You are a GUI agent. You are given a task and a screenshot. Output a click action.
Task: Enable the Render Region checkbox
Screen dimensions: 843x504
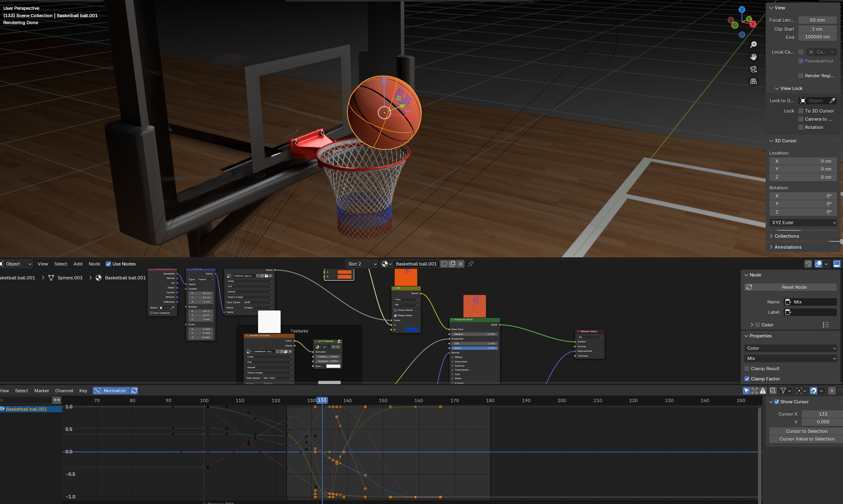pos(801,76)
